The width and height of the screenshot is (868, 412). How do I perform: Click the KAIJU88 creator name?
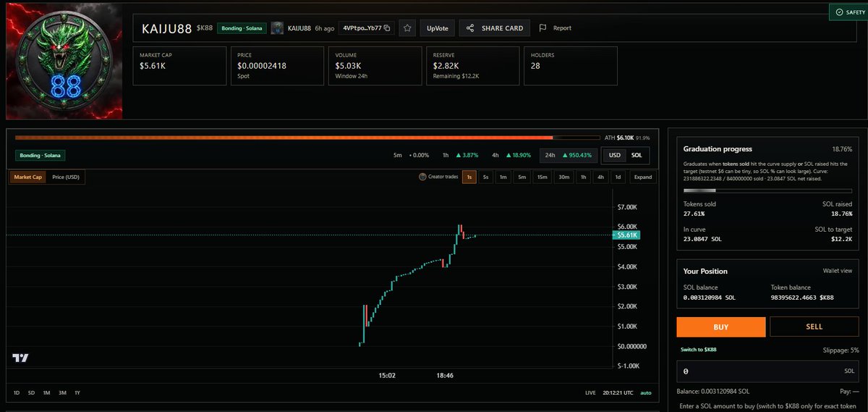(x=299, y=28)
